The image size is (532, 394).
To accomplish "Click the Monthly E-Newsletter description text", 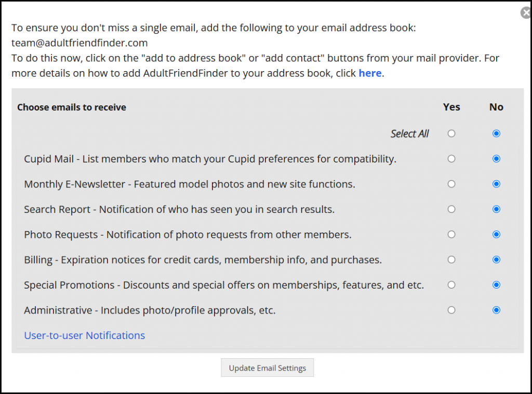I will [x=190, y=184].
